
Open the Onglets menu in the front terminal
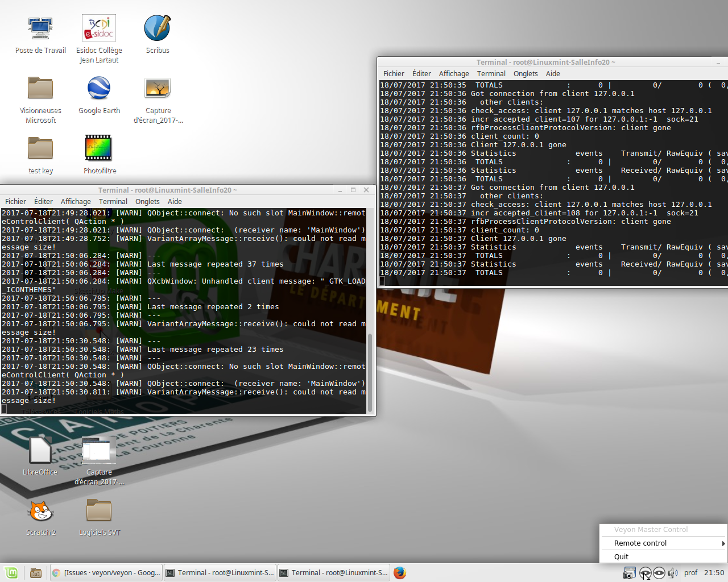click(147, 201)
